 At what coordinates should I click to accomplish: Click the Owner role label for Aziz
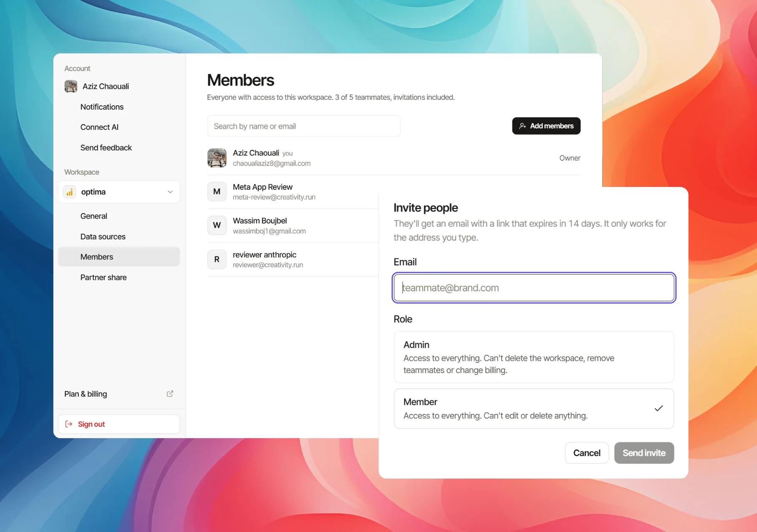pyautogui.click(x=570, y=158)
